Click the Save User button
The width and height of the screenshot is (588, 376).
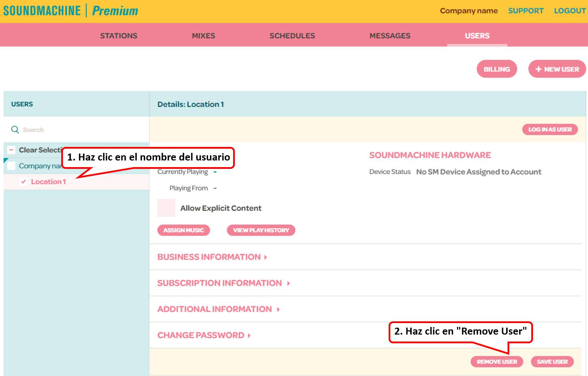(x=552, y=362)
